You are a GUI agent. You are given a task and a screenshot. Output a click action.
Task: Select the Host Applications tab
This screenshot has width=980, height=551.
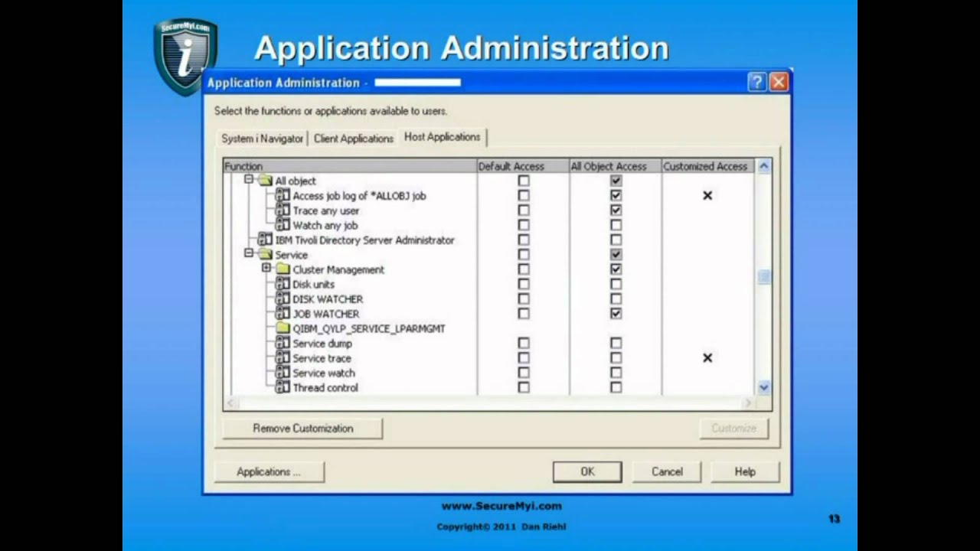tap(443, 137)
